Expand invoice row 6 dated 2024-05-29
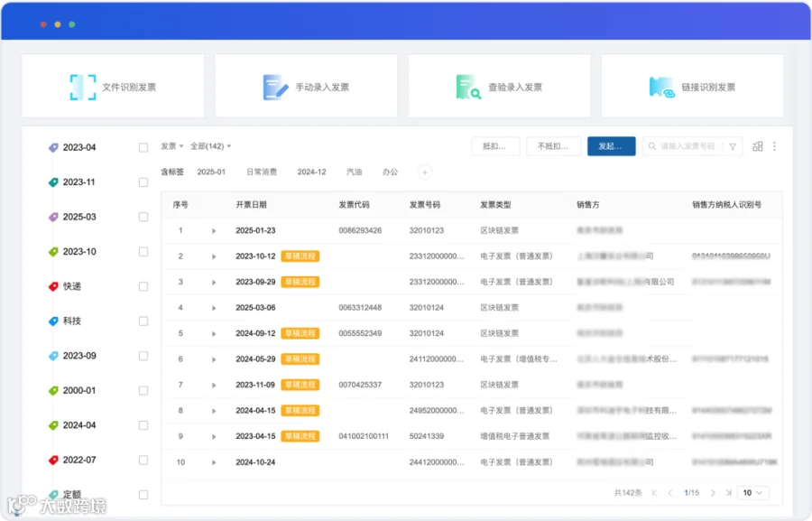The image size is (812, 521). [214, 359]
